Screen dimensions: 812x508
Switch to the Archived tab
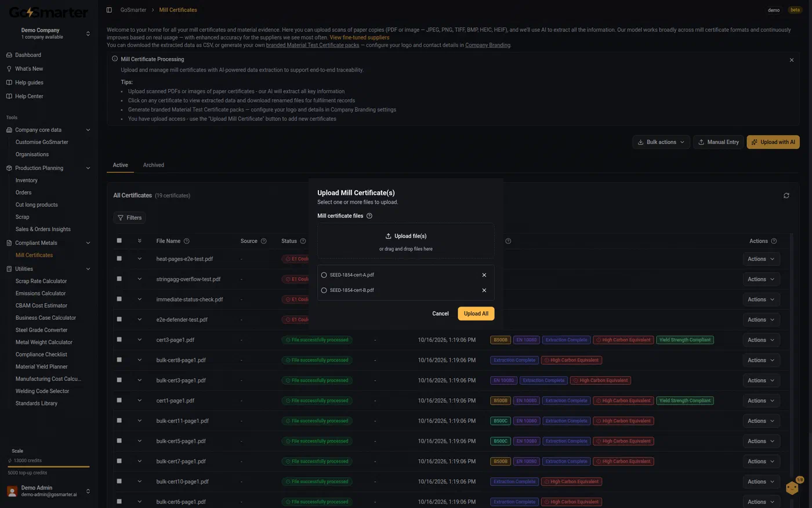154,165
